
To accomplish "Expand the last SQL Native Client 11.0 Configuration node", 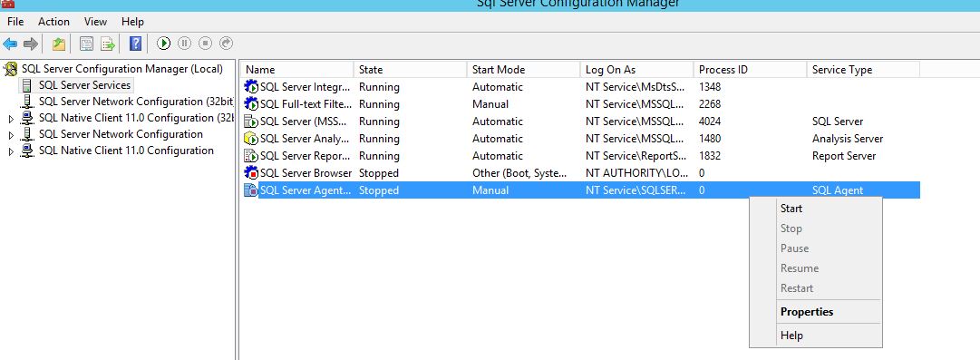I will pyautogui.click(x=11, y=151).
